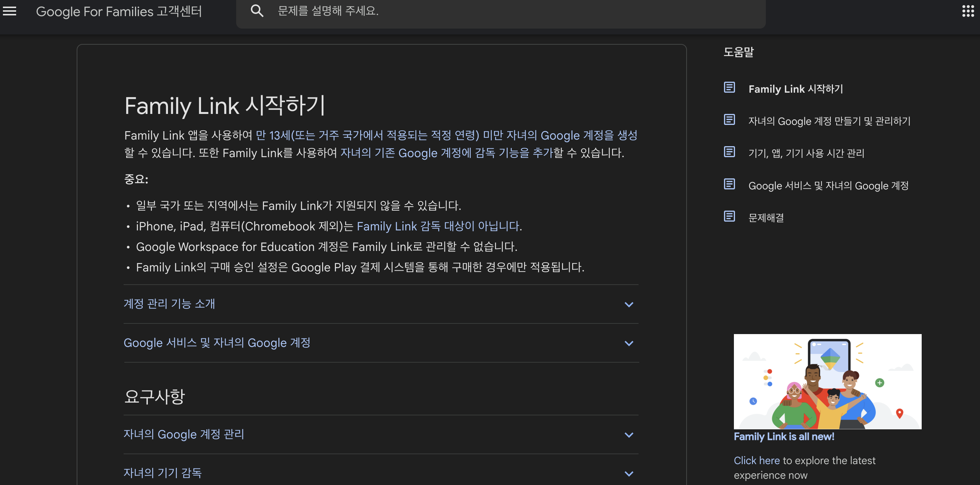Viewport: 980px width, 485px height.
Task: Open sidebar item 기기, 앱, 기기 사용 시간 관리
Action: [806, 153]
